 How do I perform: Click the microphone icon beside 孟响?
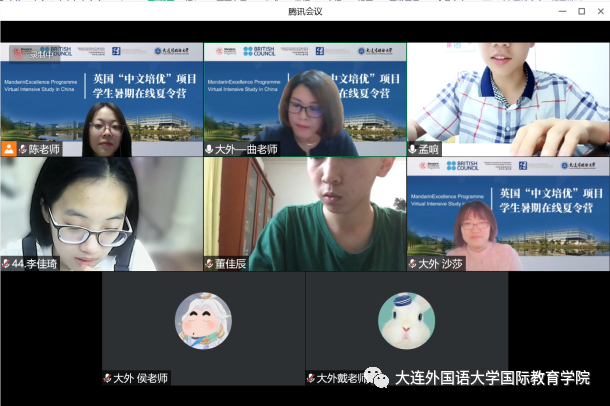point(412,149)
